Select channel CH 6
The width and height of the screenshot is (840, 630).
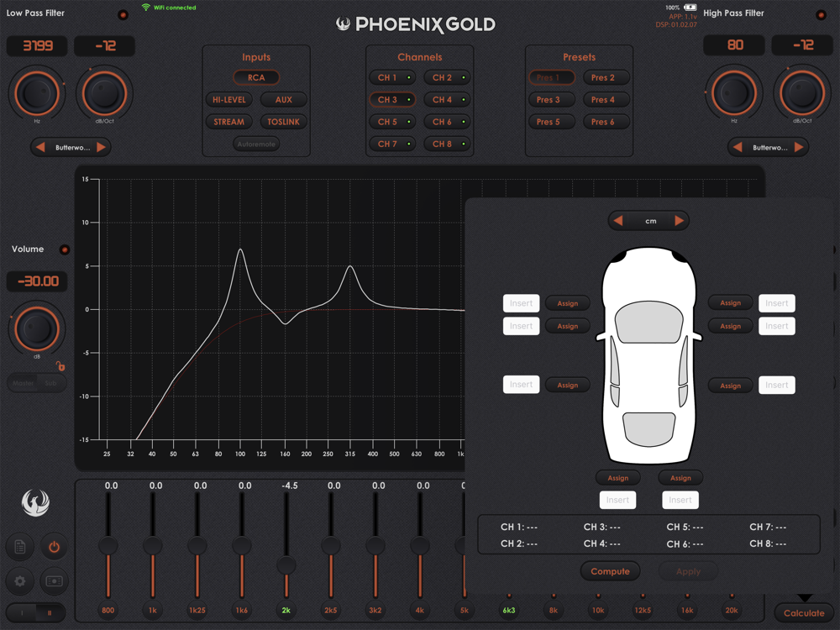pos(447,122)
